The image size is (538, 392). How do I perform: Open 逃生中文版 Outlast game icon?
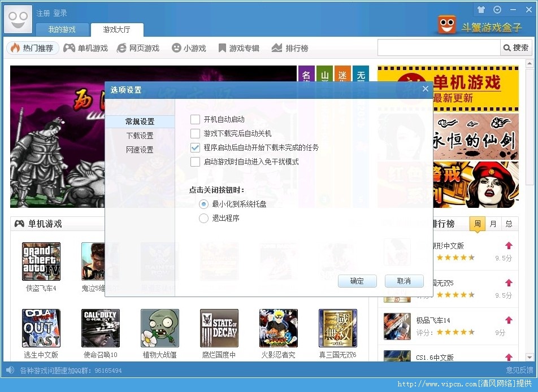tap(41, 328)
